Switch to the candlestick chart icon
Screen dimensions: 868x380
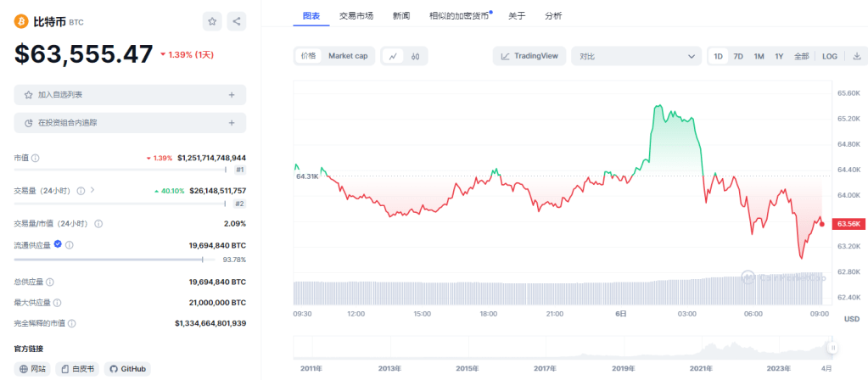click(x=416, y=56)
